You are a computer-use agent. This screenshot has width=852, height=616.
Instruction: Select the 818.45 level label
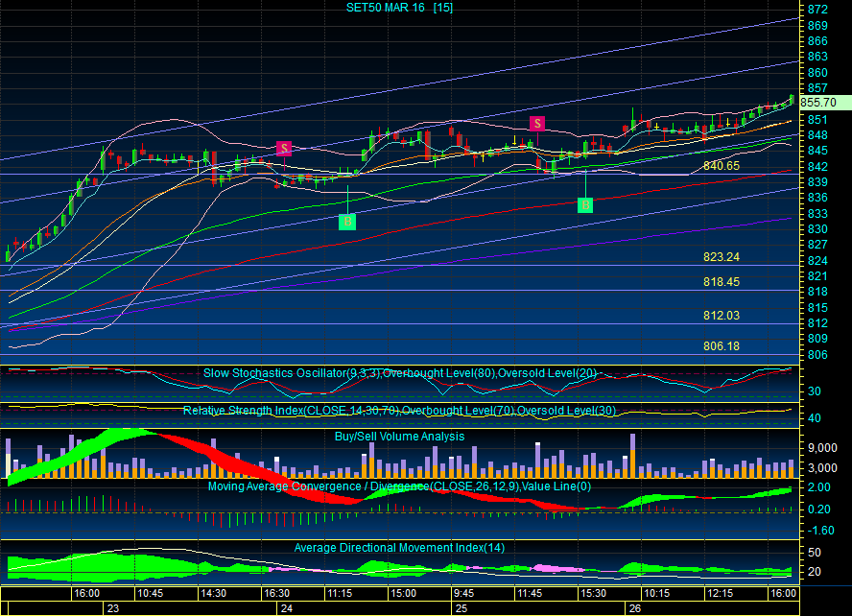coord(722,281)
